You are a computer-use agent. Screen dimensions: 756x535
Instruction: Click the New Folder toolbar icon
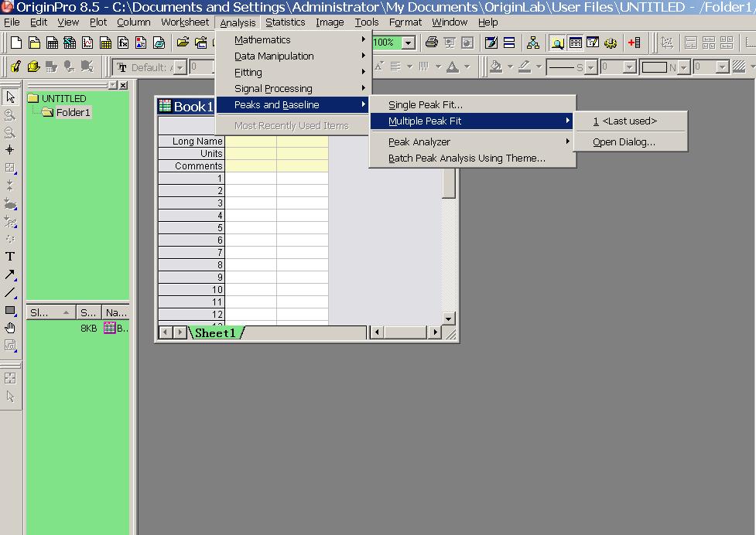[34, 43]
